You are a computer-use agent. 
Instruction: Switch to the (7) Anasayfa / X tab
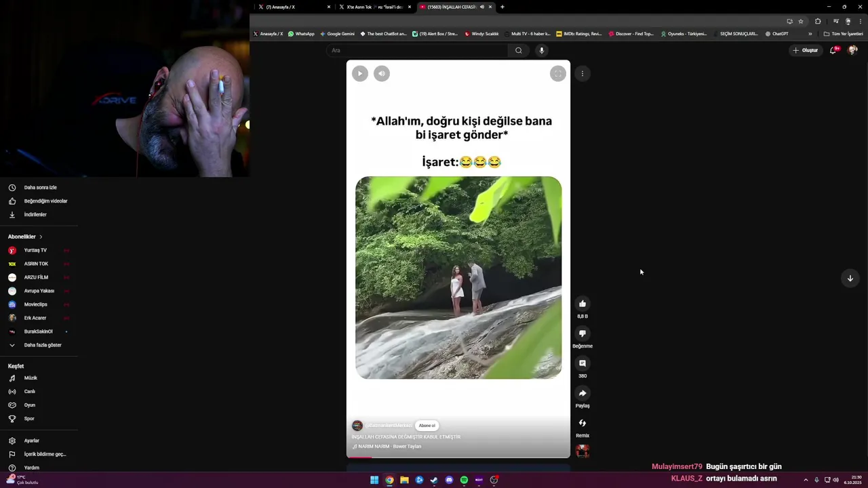tap(294, 7)
